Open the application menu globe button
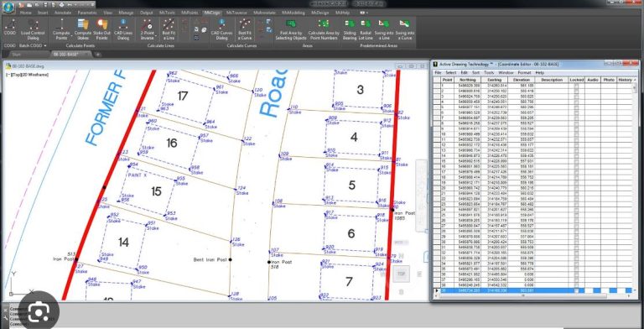 click(x=8, y=7)
